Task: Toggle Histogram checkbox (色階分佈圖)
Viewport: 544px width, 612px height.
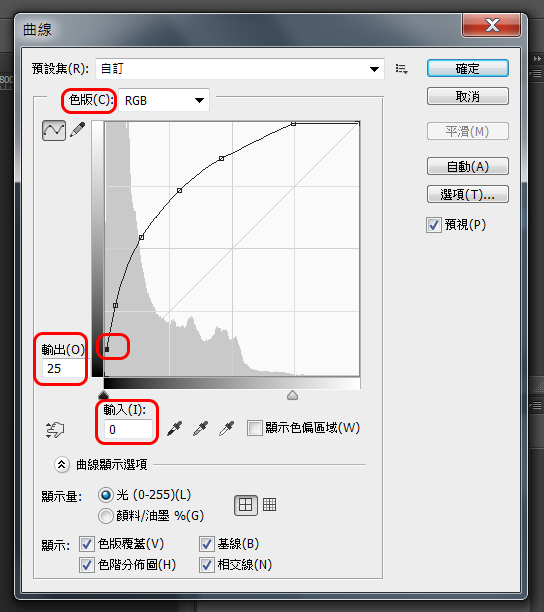Action: pyautogui.click(x=87, y=565)
